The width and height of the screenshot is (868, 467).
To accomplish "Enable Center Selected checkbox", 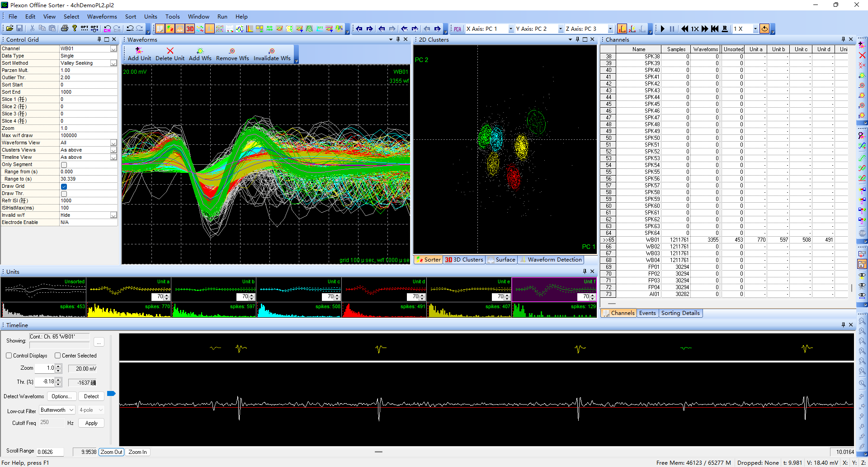I will coord(57,356).
